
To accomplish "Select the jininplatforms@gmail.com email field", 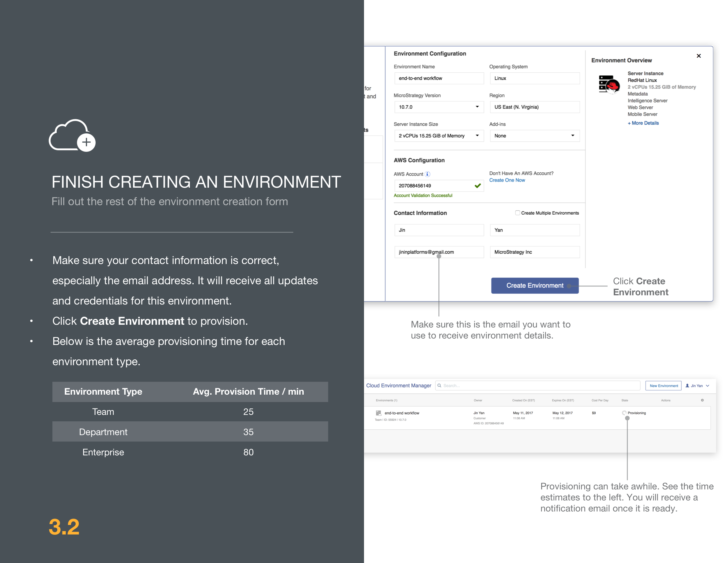I will (x=439, y=252).
